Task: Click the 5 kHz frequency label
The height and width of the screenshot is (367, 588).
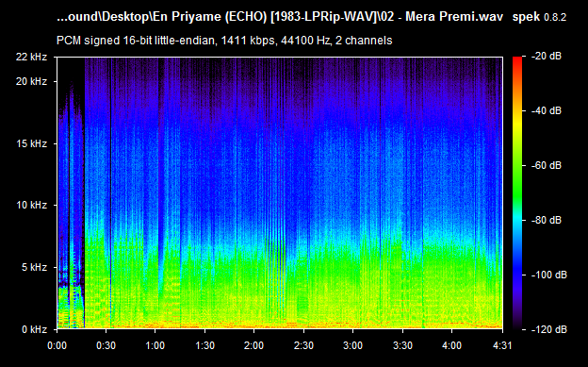Action: [x=34, y=267]
